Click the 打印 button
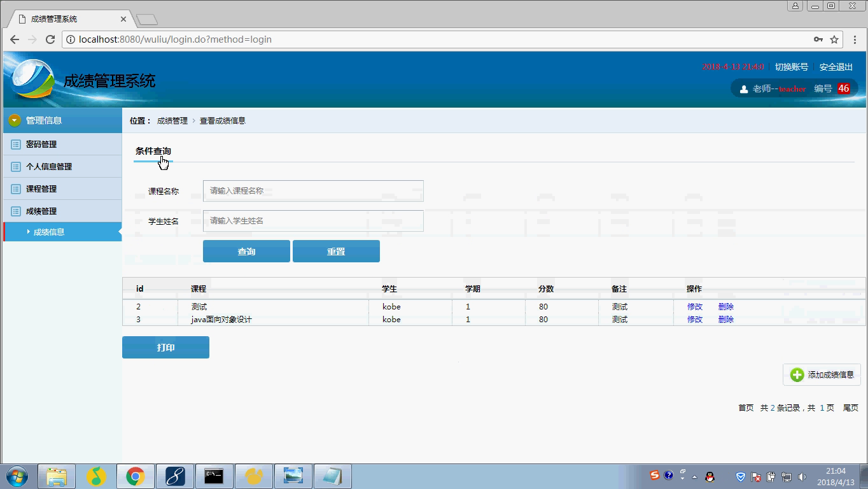The image size is (868, 489). tap(165, 348)
